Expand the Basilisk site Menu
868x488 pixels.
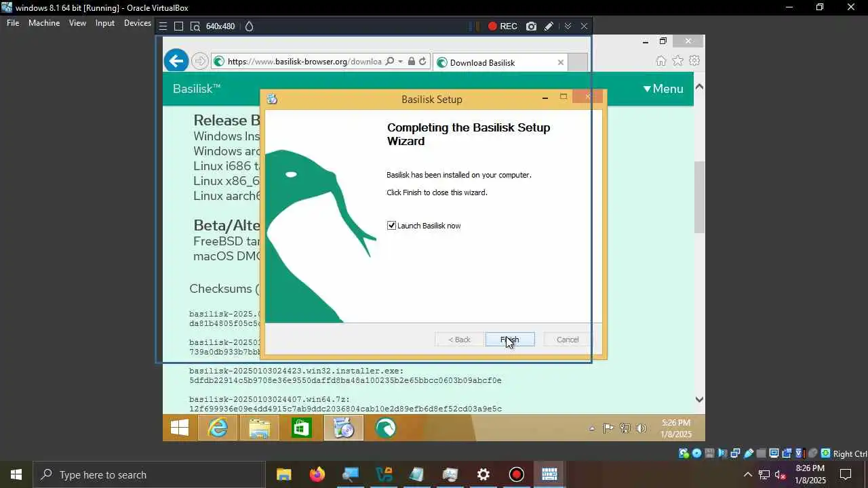663,89
